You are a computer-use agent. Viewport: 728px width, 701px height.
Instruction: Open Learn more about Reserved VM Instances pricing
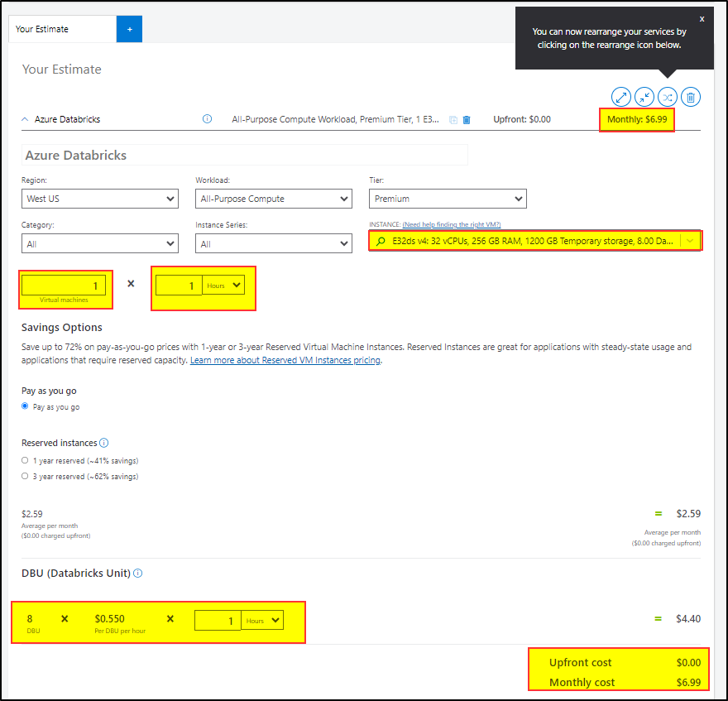click(285, 360)
